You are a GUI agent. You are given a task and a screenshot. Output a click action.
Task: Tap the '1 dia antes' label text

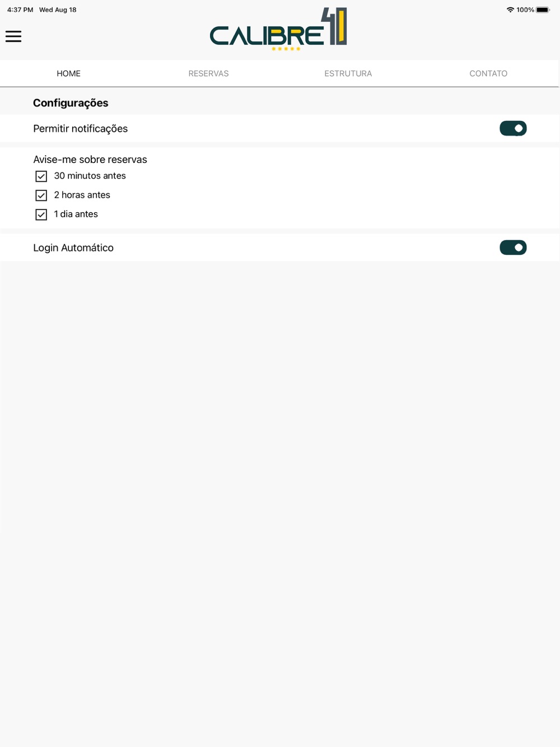[76, 214]
